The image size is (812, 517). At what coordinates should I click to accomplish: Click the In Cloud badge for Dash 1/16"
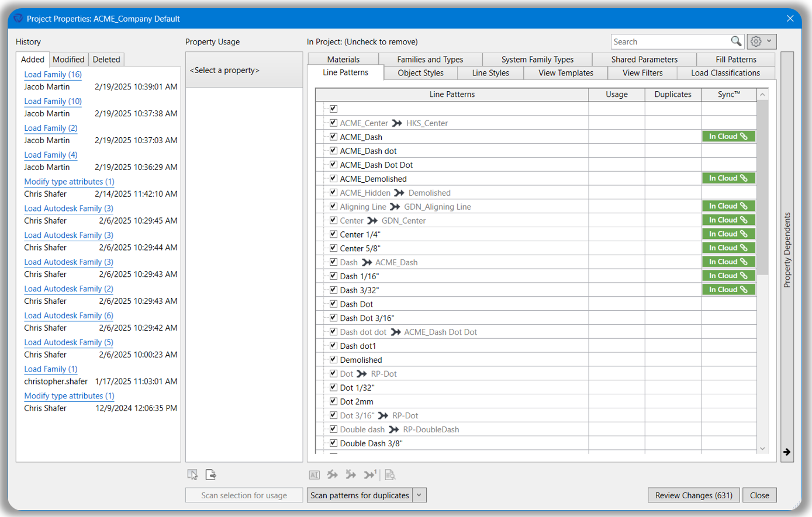pos(728,276)
